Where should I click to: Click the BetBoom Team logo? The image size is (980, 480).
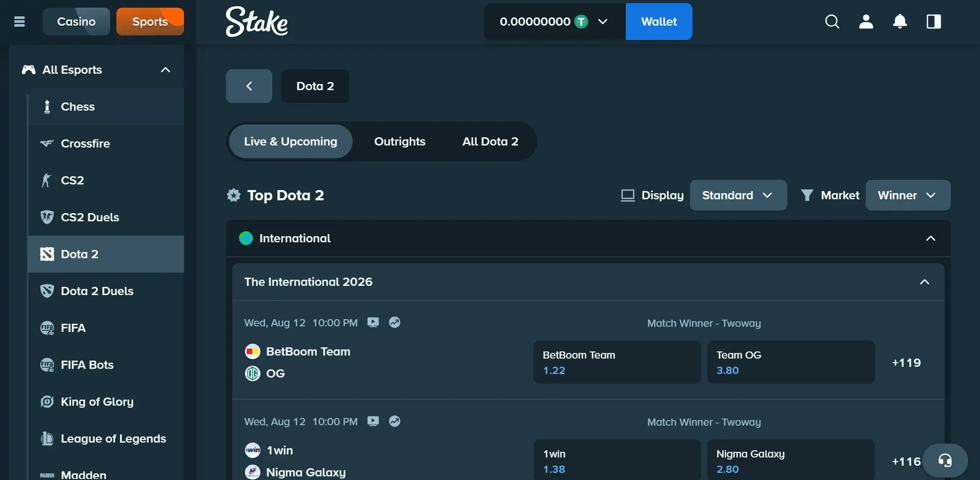[253, 351]
